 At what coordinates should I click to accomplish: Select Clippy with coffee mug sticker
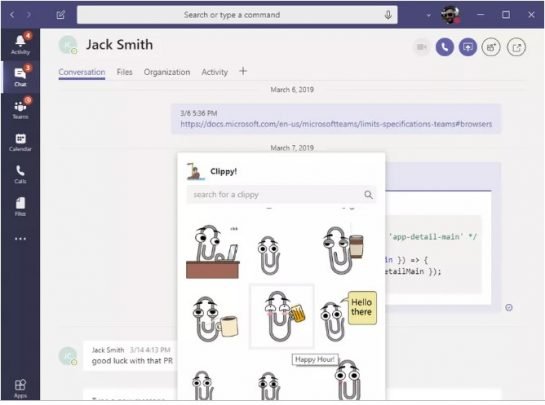pyautogui.click(x=215, y=319)
